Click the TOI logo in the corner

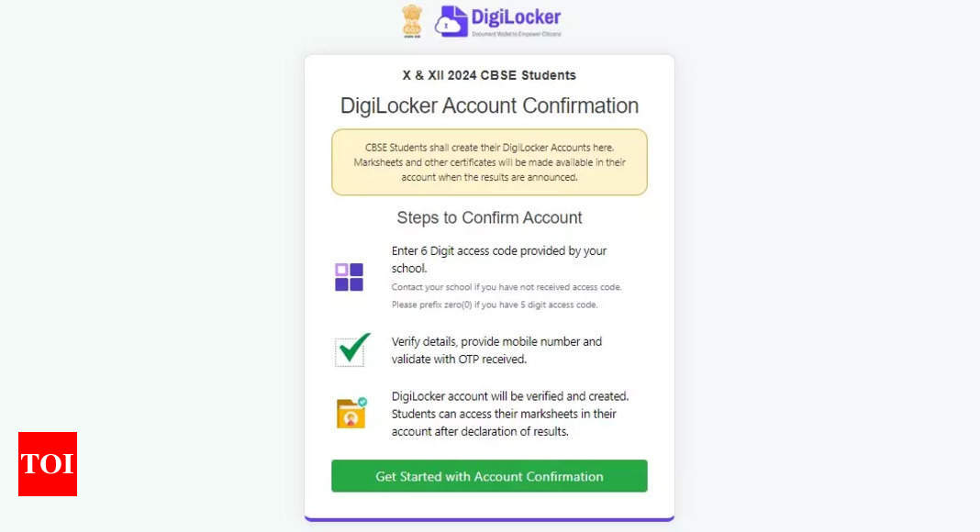(47, 464)
